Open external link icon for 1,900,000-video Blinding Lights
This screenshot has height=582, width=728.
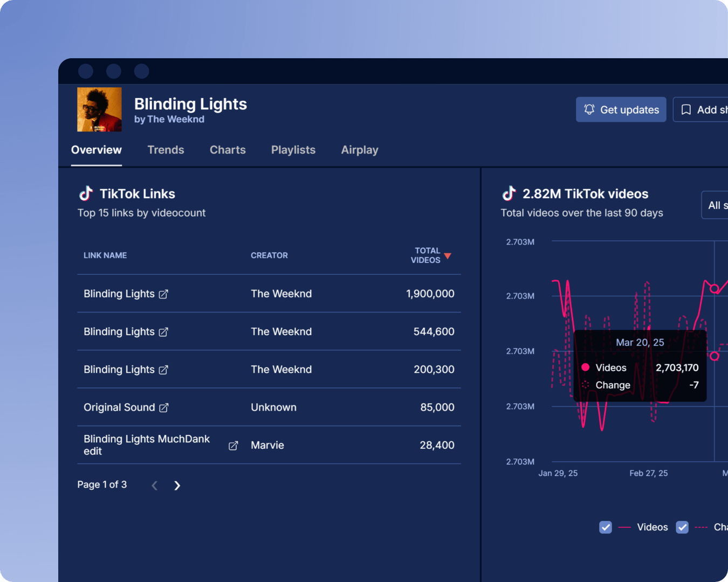pos(163,294)
